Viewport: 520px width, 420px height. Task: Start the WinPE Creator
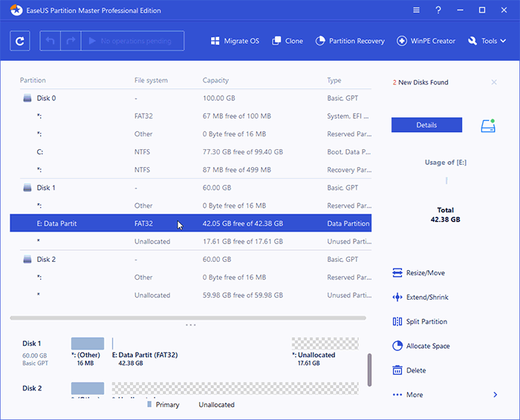426,41
